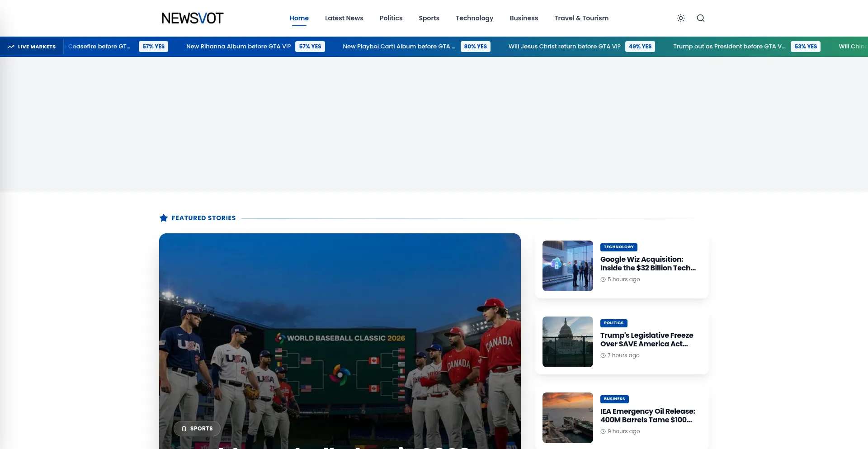Image resolution: width=868 pixels, height=449 pixels.
Task: Read Google Wiz Acquisition headline
Action: coord(648,264)
